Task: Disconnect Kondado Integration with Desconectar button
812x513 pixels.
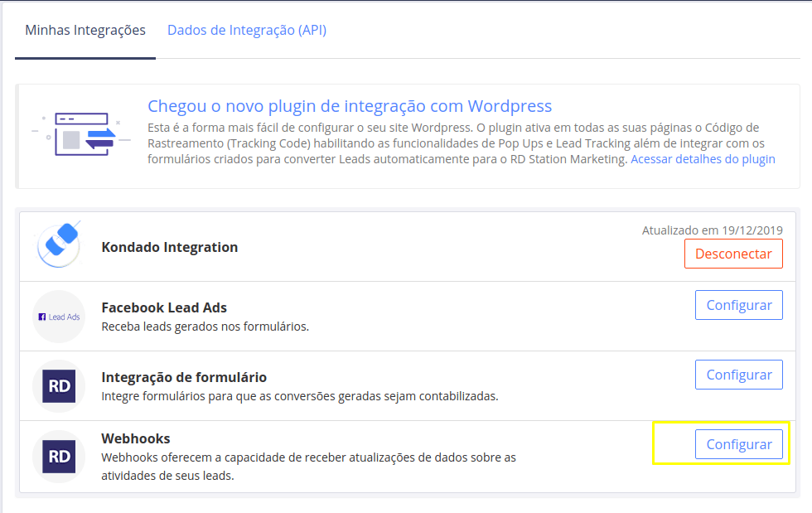Action: (733, 254)
